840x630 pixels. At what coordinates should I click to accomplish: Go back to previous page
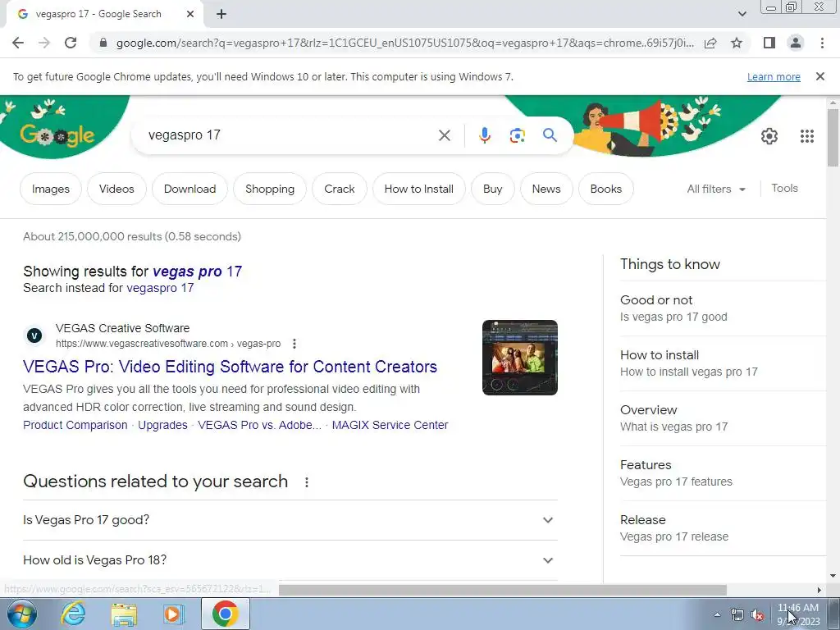click(18, 43)
